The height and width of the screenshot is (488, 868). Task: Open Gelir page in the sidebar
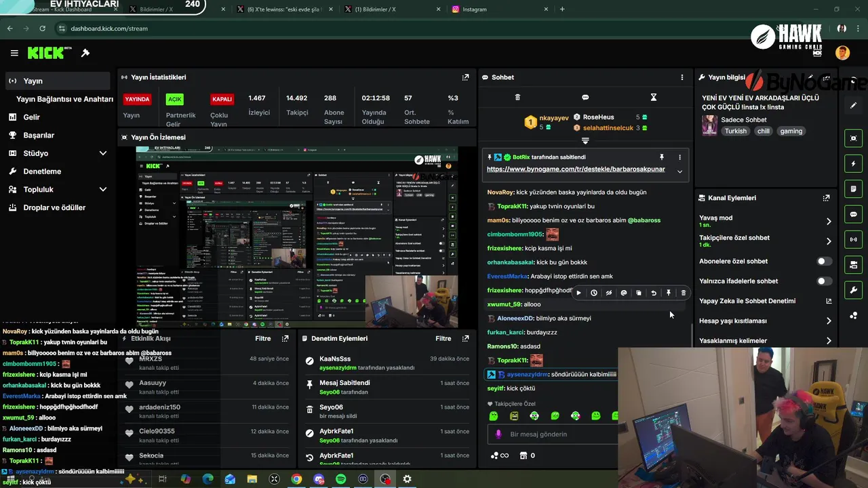coord(31,117)
